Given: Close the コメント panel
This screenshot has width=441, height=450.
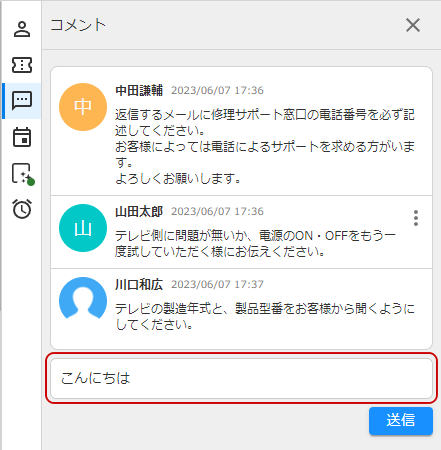Looking at the screenshot, I should [x=413, y=25].
